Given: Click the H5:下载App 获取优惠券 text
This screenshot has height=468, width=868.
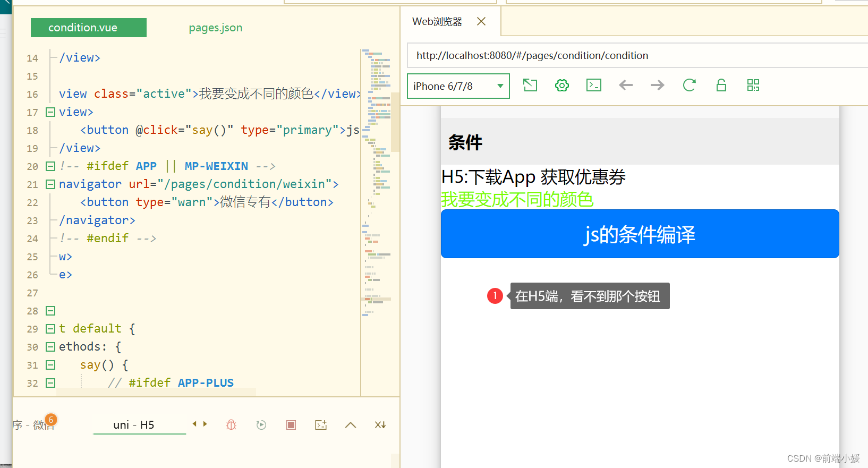Looking at the screenshot, I should pos(533,177).
